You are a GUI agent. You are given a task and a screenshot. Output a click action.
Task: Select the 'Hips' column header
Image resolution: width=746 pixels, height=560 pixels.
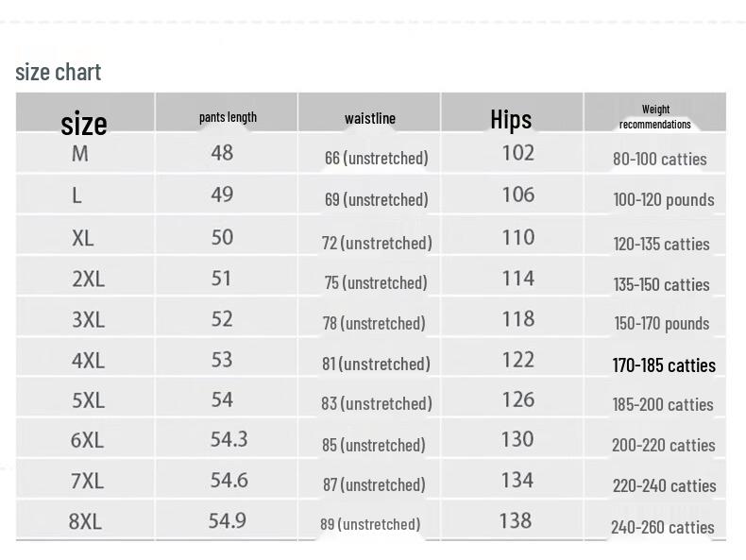pos(511,119)
